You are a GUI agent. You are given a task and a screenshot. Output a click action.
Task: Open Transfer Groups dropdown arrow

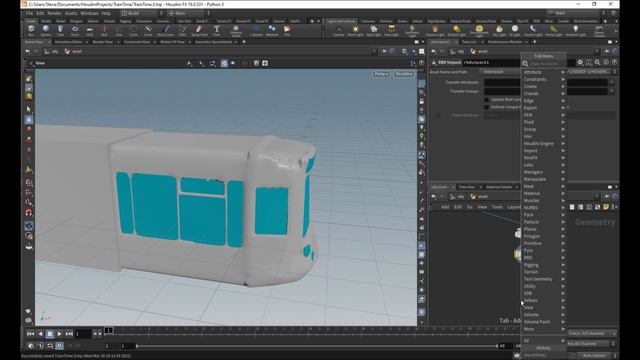[x=612, y=91]
